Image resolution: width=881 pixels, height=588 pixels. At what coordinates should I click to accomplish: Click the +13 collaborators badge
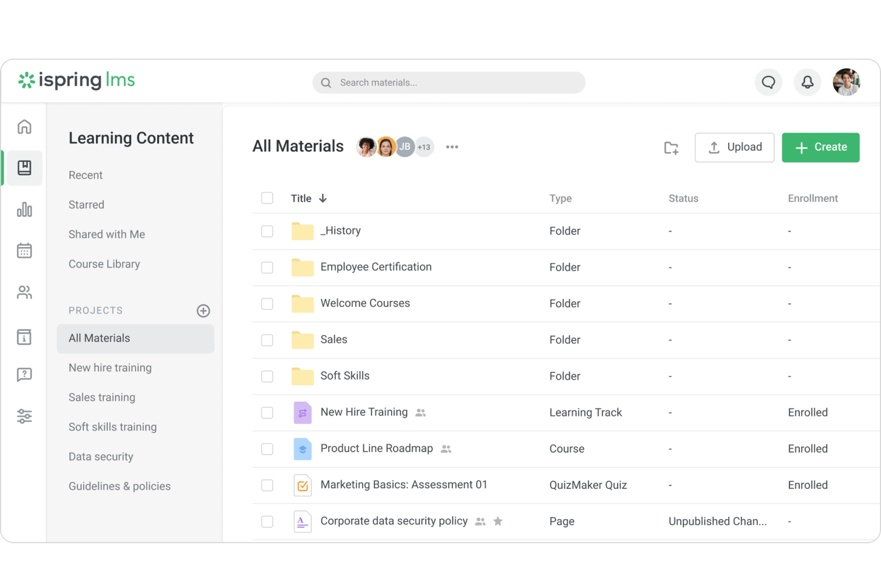(x=424, y=147)
